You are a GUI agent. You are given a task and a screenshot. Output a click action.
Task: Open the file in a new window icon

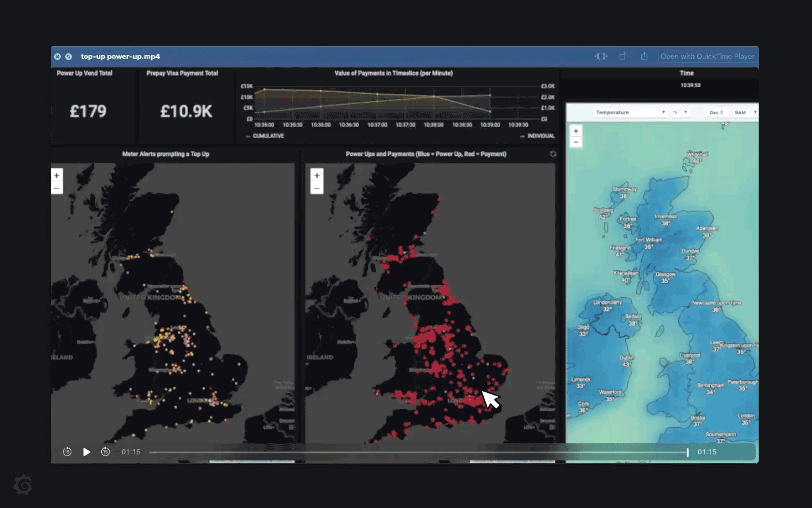[x=623, y=56]
